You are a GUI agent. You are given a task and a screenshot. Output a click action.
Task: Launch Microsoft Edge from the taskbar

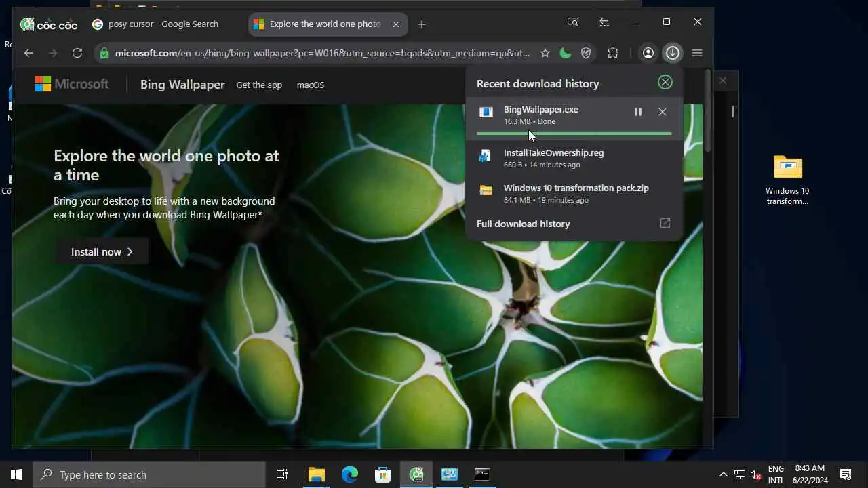click(349, 474)
